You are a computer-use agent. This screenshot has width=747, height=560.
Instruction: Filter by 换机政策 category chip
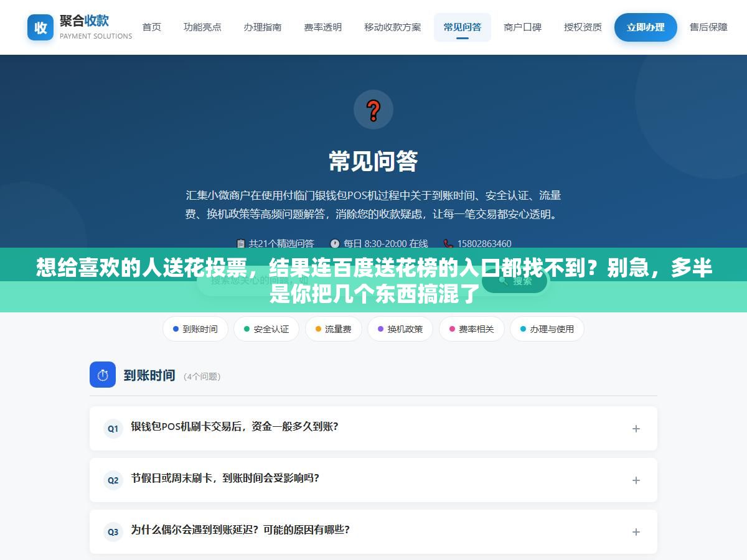(x=400, y=329)
